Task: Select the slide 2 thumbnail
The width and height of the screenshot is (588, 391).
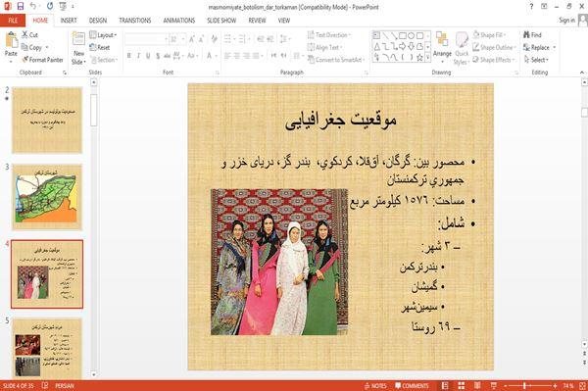Action: pos(47,120)
